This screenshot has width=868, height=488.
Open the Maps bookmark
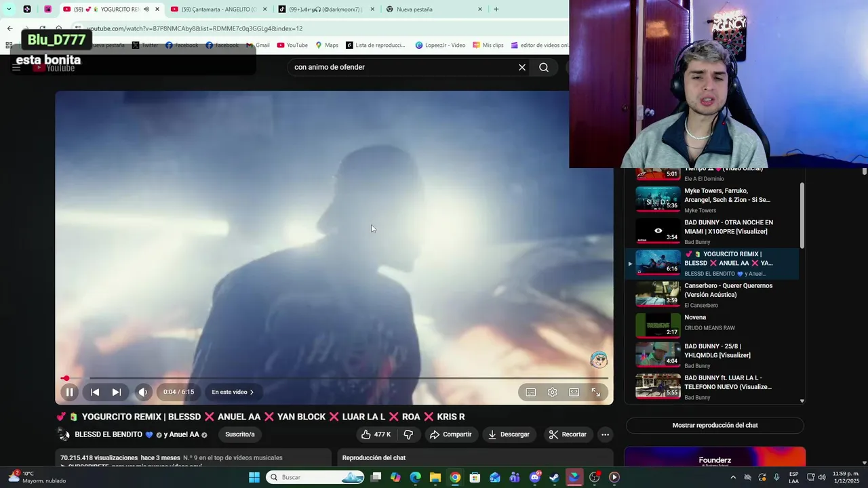[x=327, y=45]
